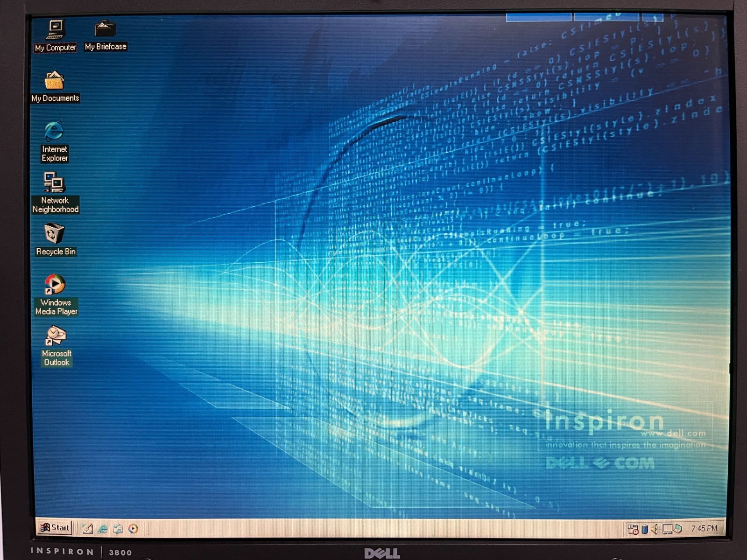Click the 7:45 PM taskbar clock
Image resolution: width=747 pixels, height=560 pixels.
704,528
